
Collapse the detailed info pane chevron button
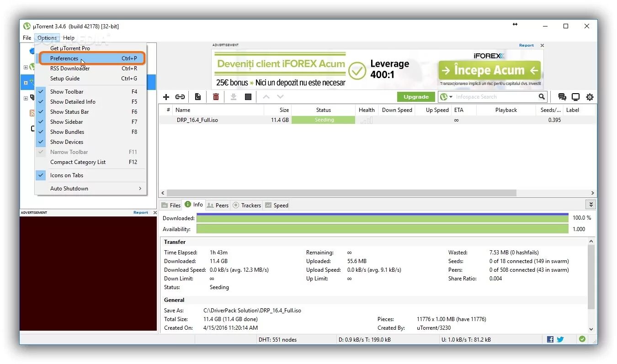tap(591, 205)
